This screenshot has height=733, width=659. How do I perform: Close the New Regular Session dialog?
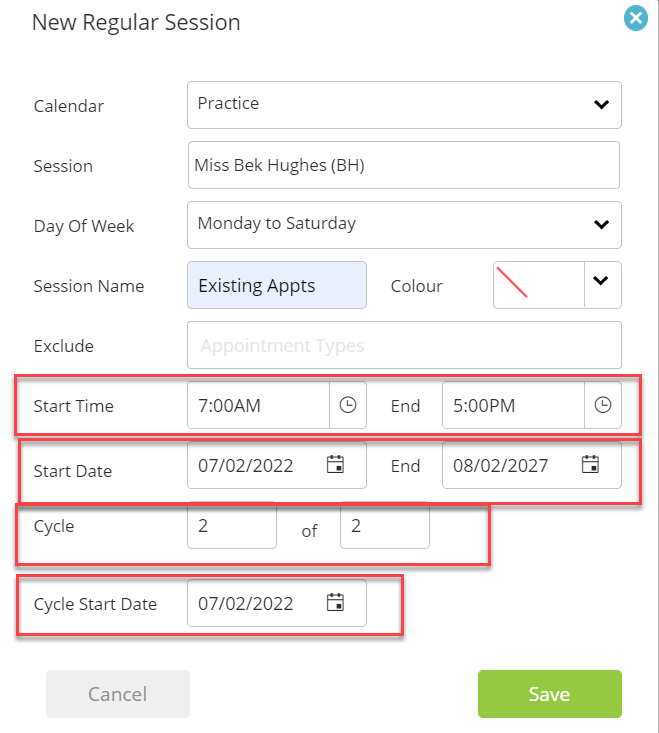click(x=636, y=18)
